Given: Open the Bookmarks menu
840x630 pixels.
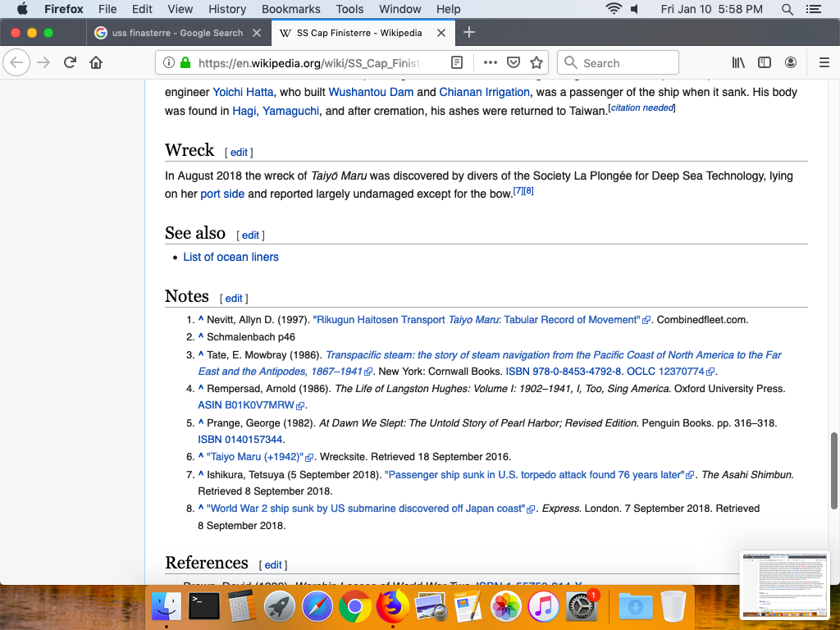Looking at the screenshot, I should (290, 9).
